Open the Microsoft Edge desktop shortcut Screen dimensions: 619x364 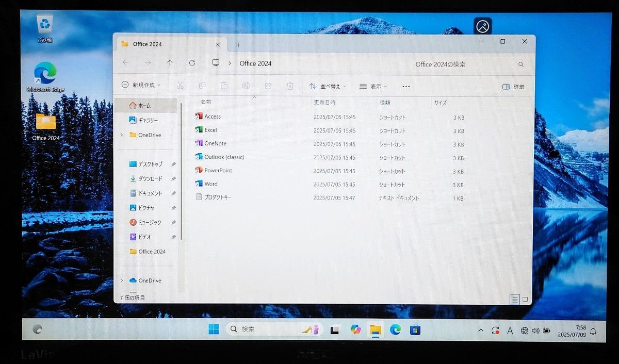(45, 77)
